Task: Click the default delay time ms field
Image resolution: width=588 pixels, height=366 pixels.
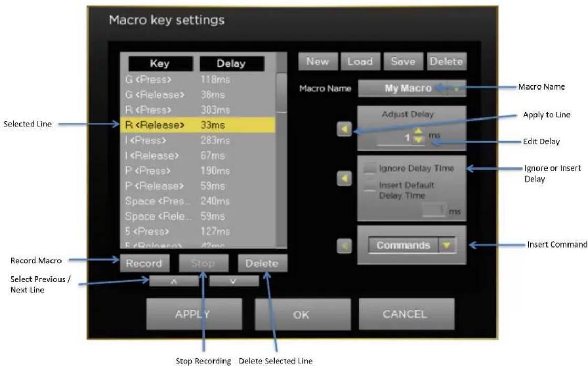Action: point(434,210)
